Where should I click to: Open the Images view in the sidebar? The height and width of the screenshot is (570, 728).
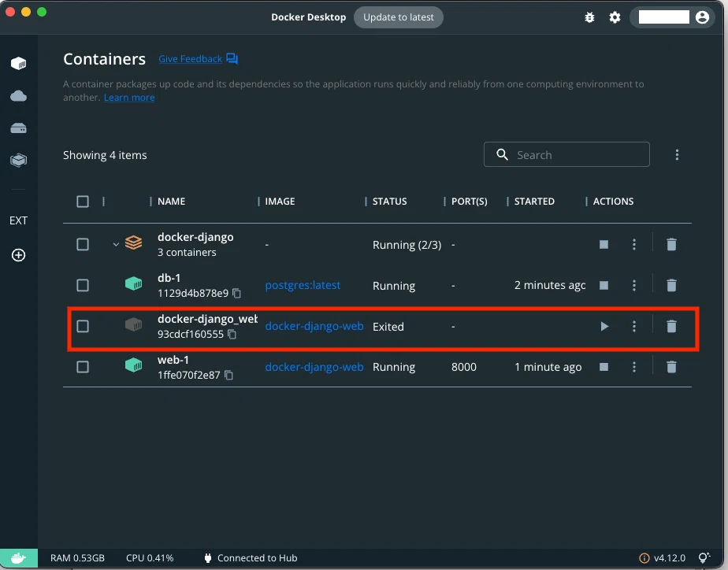[x=19, y=160]
